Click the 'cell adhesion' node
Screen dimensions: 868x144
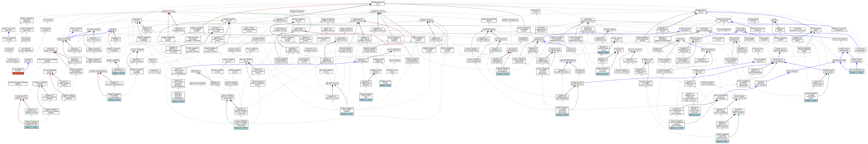point(48,20)
